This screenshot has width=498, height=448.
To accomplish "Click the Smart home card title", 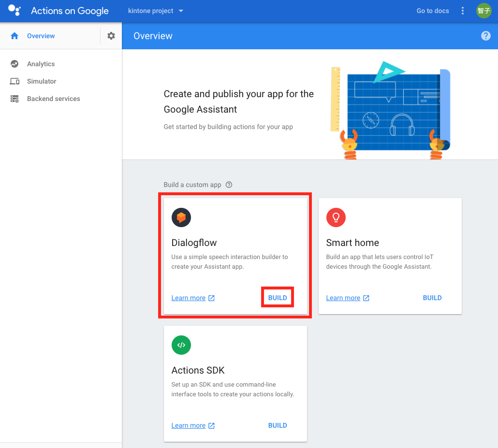I will [x=352, y=243].
